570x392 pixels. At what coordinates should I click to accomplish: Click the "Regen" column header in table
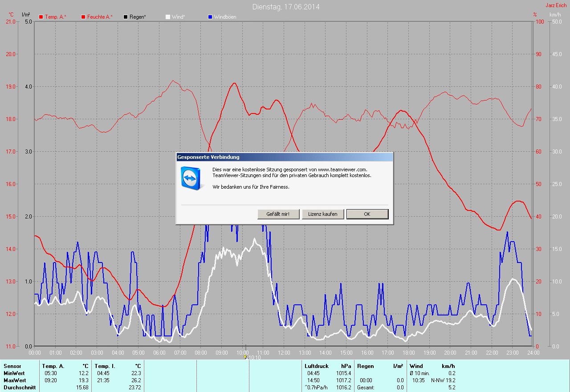[365, 366]
